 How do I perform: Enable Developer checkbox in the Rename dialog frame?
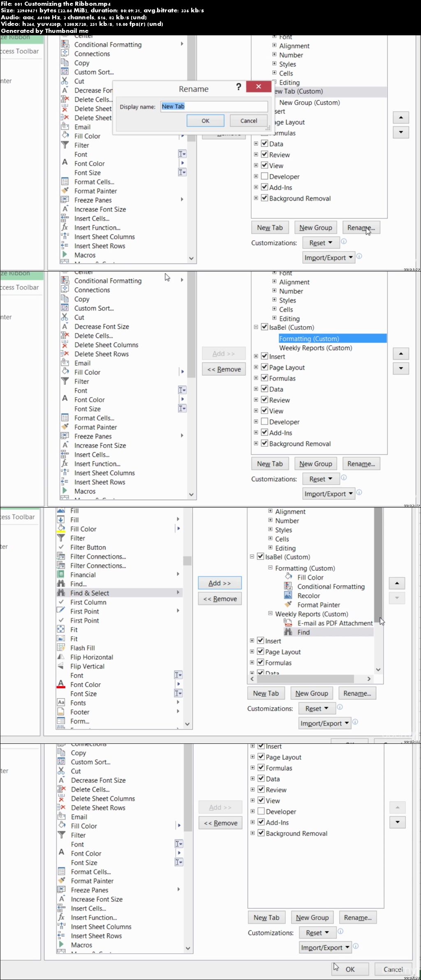[x=265, y=176]
